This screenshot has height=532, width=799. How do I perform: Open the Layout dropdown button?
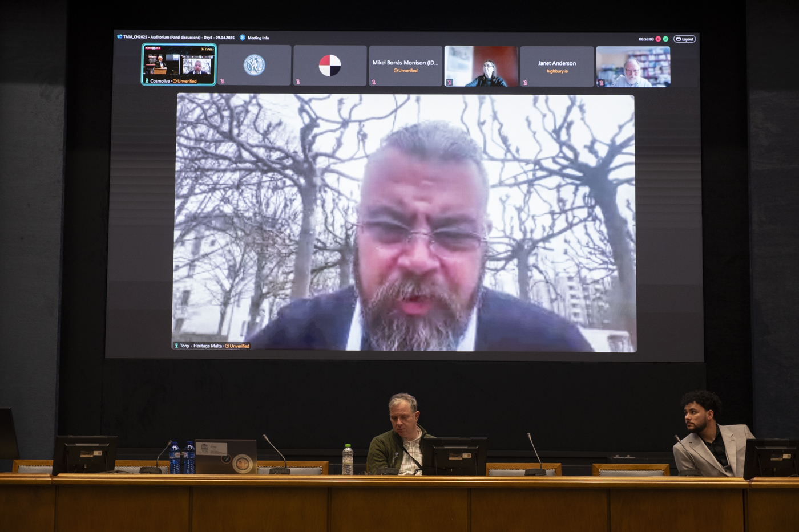[685, 39]
